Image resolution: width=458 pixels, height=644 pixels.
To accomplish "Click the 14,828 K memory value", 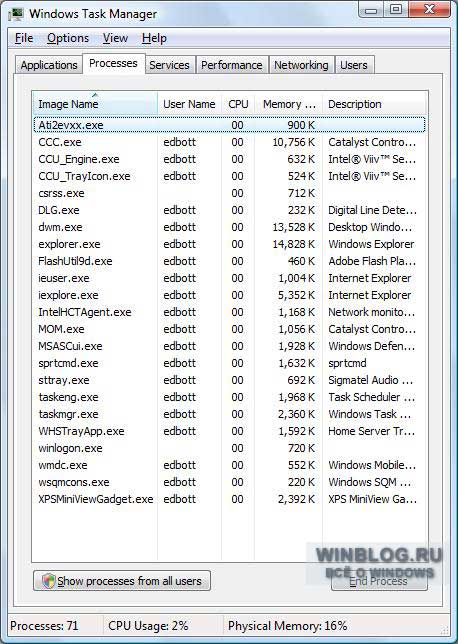I will tap(294, 244).
